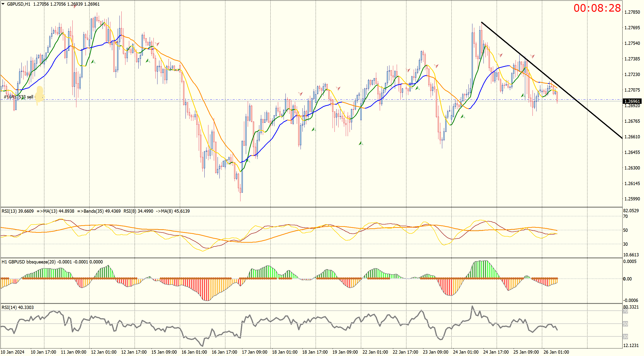Click rightmost red down arrow above the black trendline
Image resolution: width=644 pixels, height=356 pixels.
(x=532, y=56)
